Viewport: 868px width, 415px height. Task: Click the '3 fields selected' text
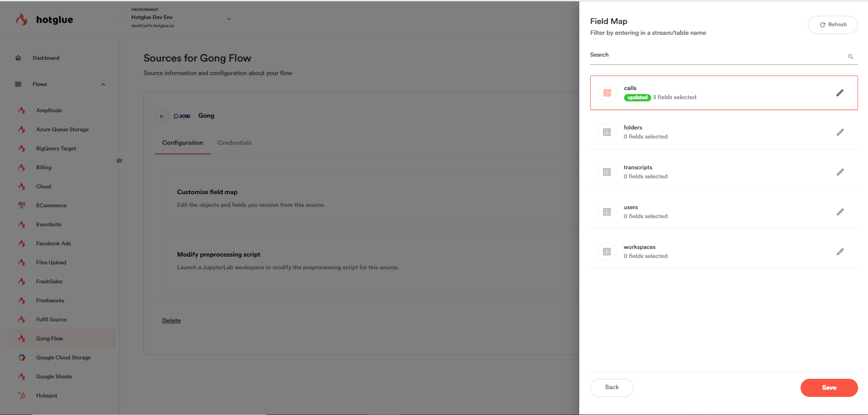tap(674, 97)
